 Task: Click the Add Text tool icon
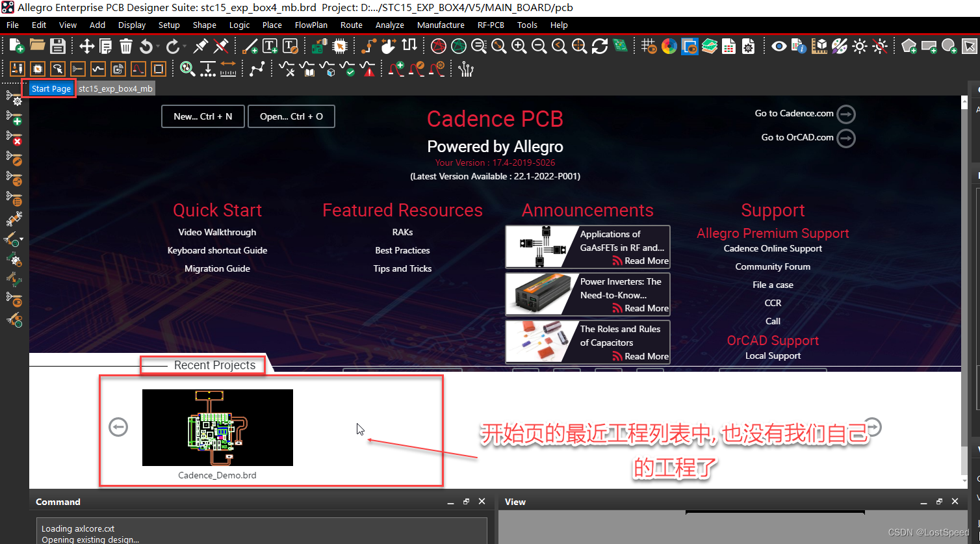tap(270, 46)
